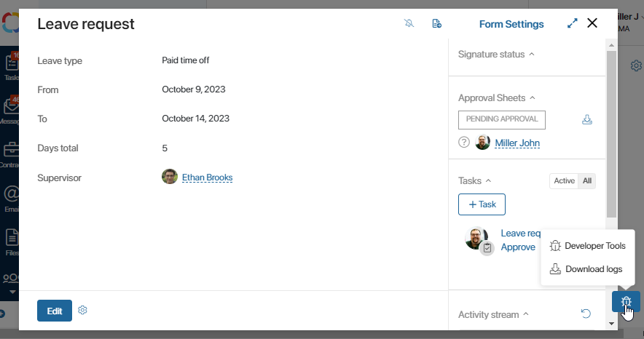Collapse the Signature status section
Image resolution: width=644 pixels, height=339 pixels.
click(532, 54)
